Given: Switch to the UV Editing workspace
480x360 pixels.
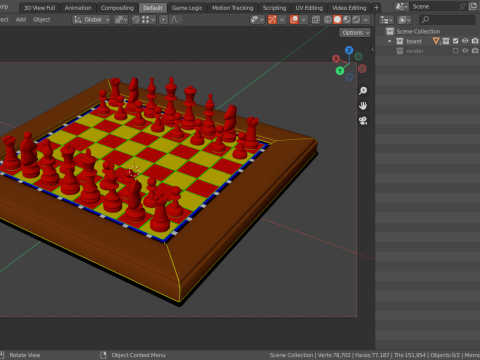Looking at the screenshot, I should pyautogui.click(x=309, y=8).
